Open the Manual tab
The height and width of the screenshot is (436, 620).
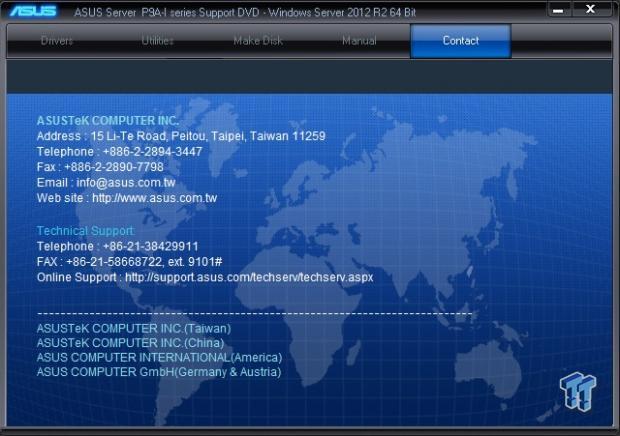coord(359,41)
